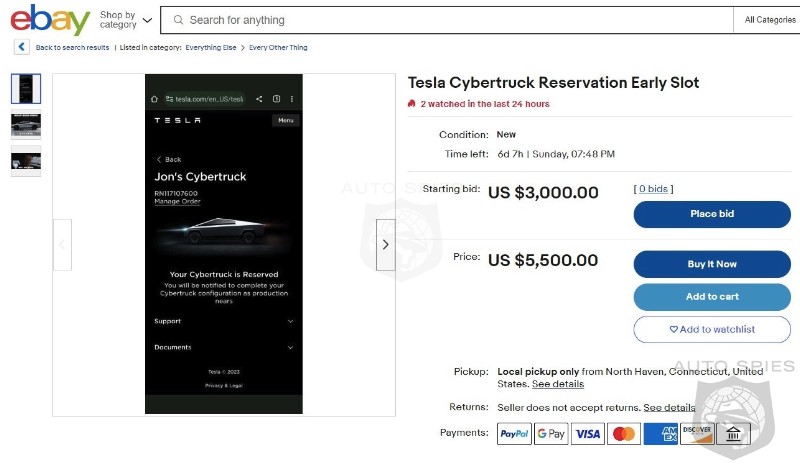Show previous listing image with left arrow

pyautogui.click(x=62, y=244)
